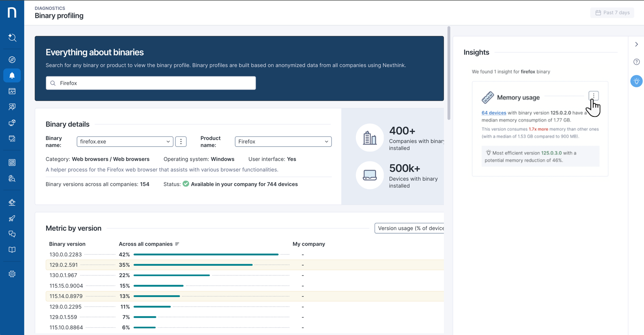This screenshot has height=335, width=644.
Task: Click calendar icon in Past 7 days
Action: click(598, 13)
